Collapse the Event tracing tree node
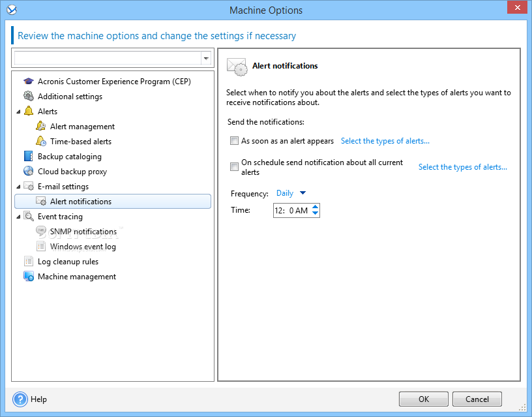The width and height of the screenshot is (532, 417). click(18, 217)
